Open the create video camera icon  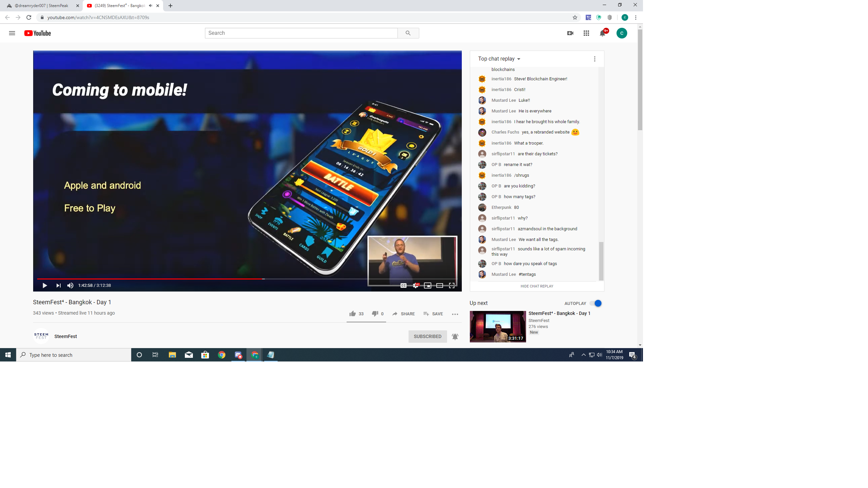click(x=570, y=33)
